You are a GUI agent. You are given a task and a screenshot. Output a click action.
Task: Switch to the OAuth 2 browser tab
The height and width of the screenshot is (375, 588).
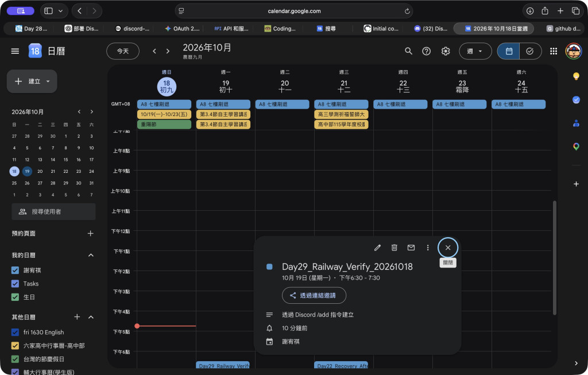pyautogui.click(x=182, y=29)
